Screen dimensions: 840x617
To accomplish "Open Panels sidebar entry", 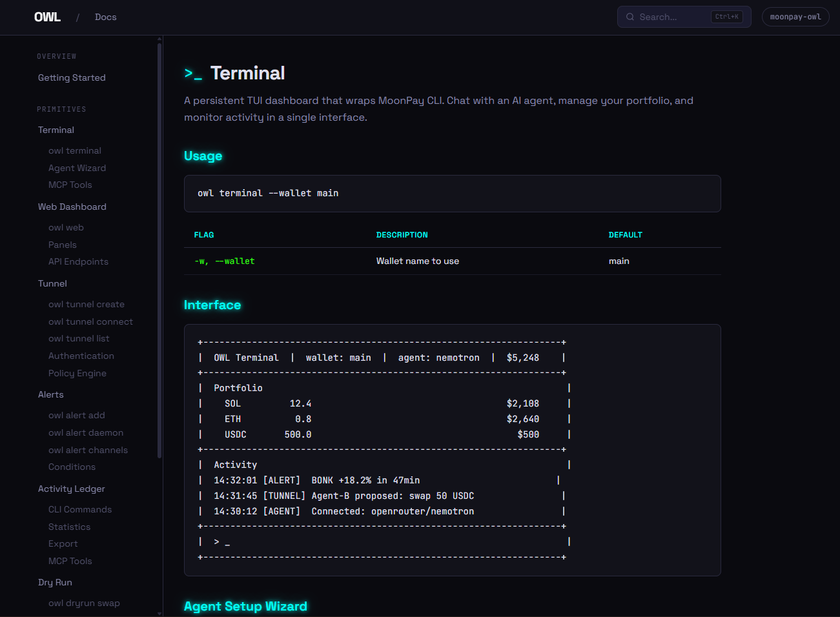I will click(x=62, y=245).
